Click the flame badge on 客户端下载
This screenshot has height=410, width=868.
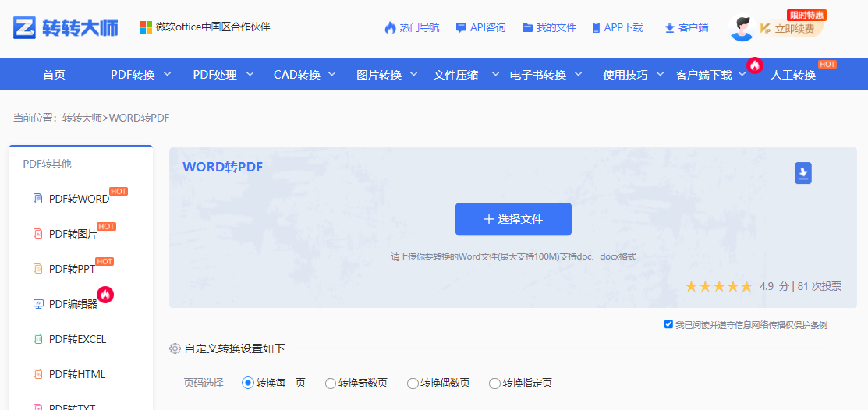point(754,65)
